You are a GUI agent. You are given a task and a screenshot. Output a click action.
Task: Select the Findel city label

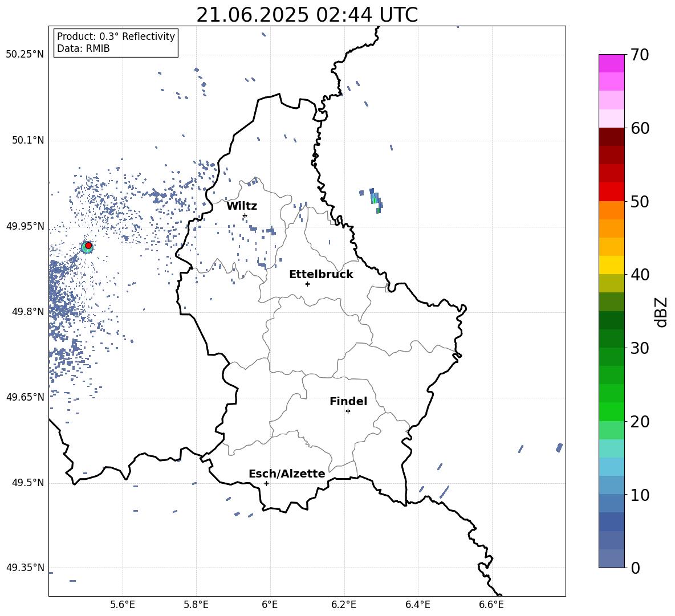click(x=348, y=401)
